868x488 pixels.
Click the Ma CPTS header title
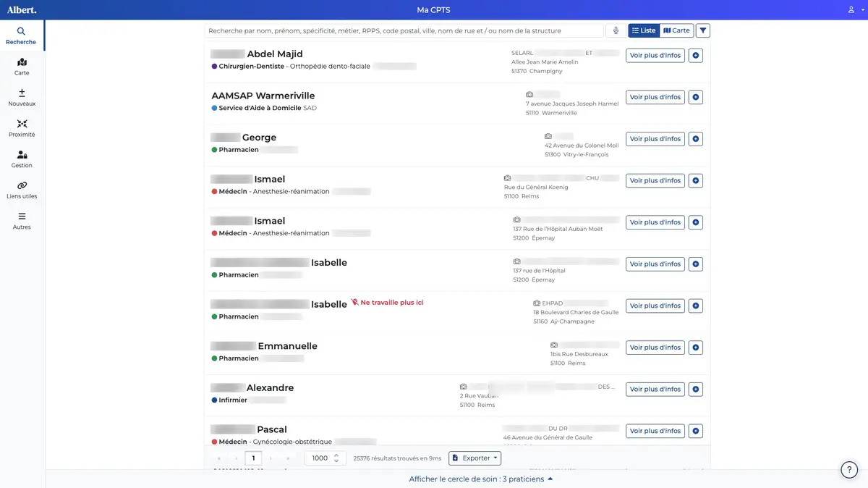point(434,9)
